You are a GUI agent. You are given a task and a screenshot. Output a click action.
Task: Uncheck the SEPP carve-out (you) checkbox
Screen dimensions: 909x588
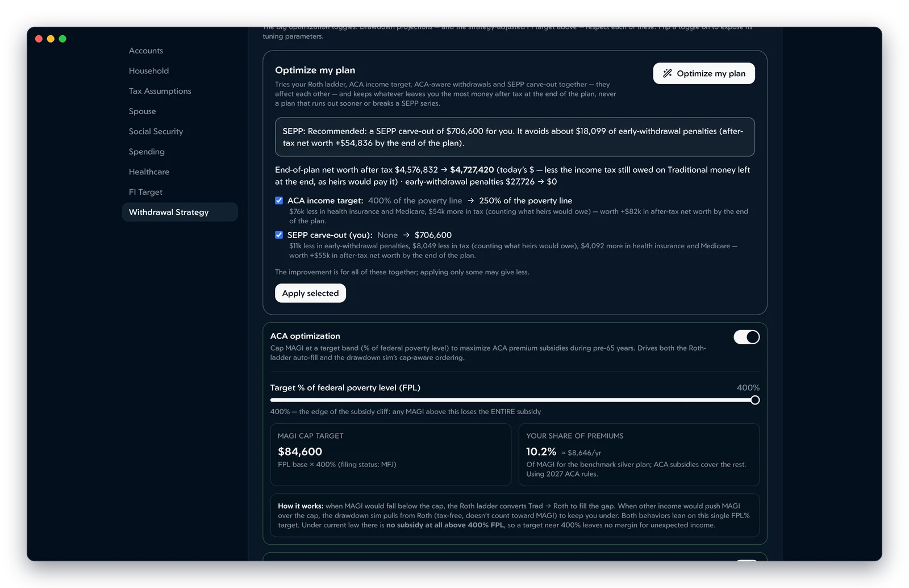279,235
